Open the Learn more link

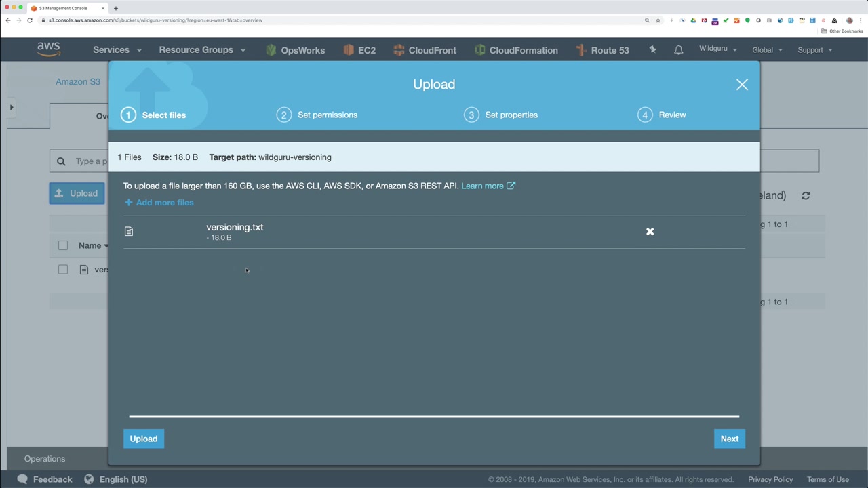click(x=482, y=186)
